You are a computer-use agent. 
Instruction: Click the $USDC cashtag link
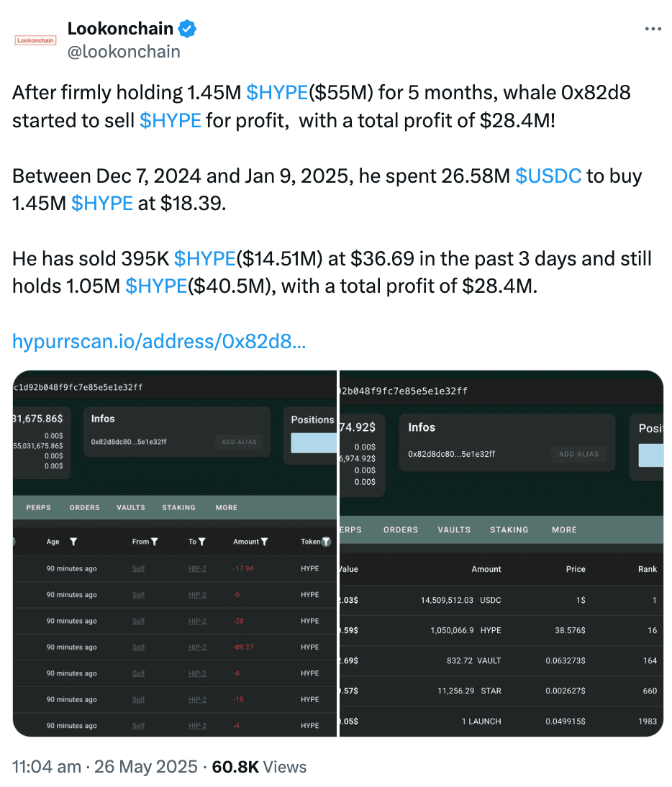click(x=548, y=176)
